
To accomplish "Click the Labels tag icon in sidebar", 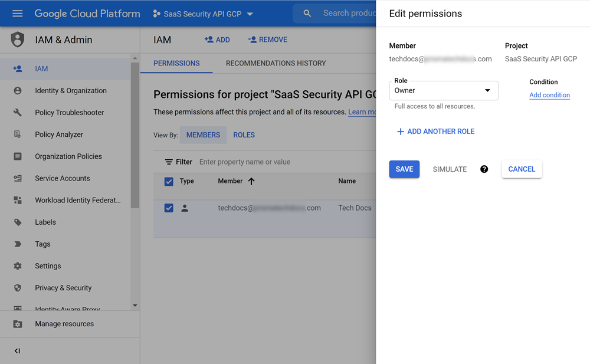I will 18,222.
